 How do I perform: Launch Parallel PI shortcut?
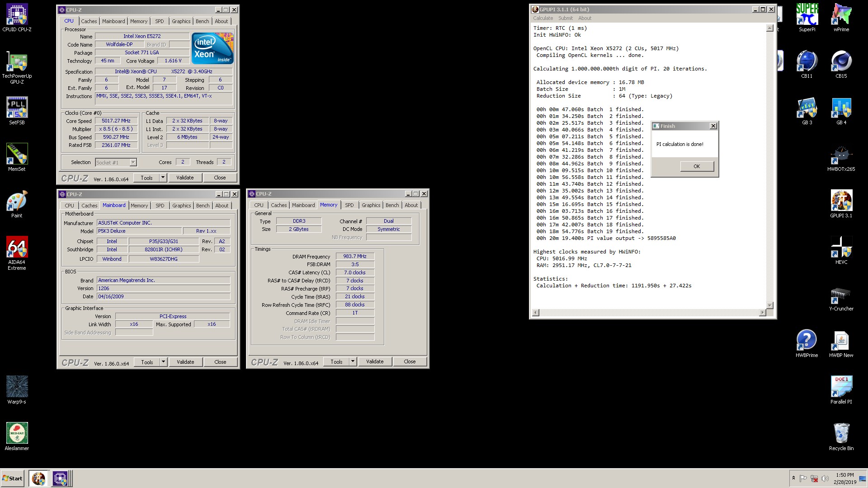point(841,390)
